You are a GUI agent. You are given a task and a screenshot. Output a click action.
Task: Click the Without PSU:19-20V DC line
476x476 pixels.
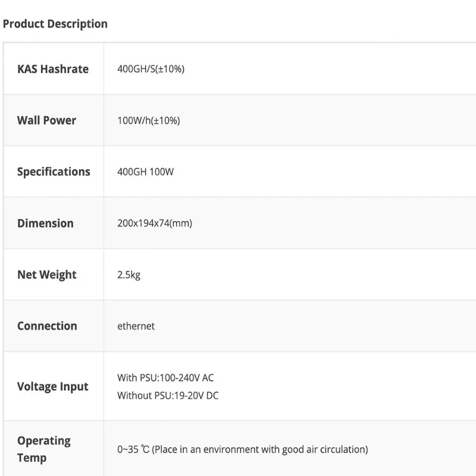point(168,395)
